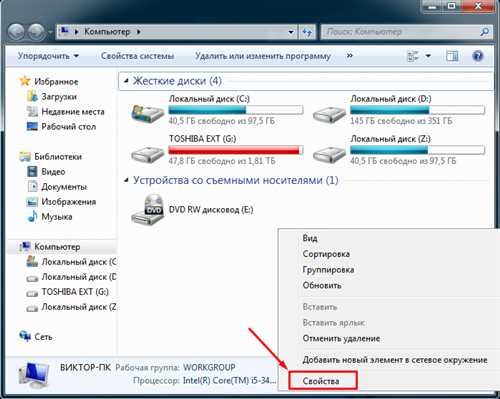Collapse the Жесткие диски (4) group
This screenshot has height=399, width=500.
click(x=126, y=81)
